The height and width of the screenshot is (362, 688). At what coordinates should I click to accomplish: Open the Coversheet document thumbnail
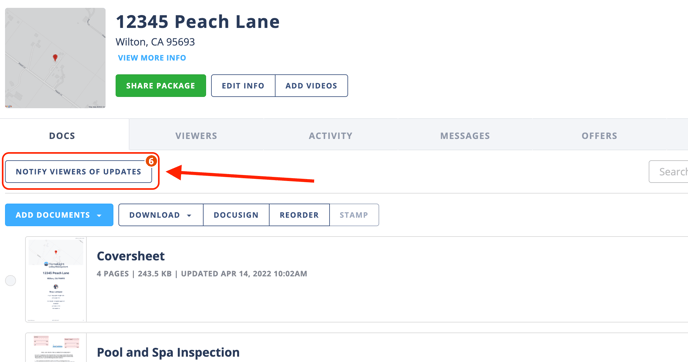point(56,280)
